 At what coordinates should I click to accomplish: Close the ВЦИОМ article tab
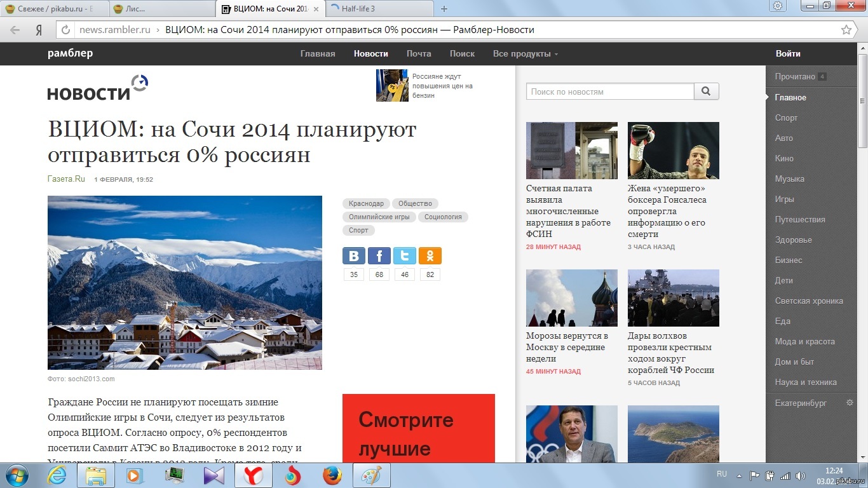[315, 9]
